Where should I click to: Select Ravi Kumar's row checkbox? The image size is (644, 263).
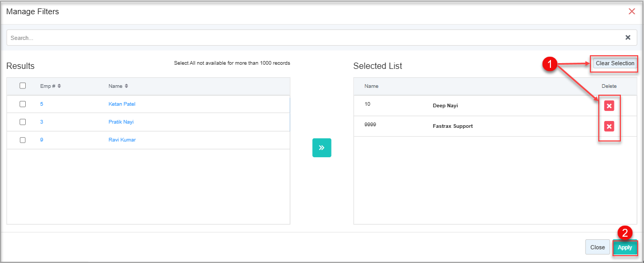coord(23,140)
